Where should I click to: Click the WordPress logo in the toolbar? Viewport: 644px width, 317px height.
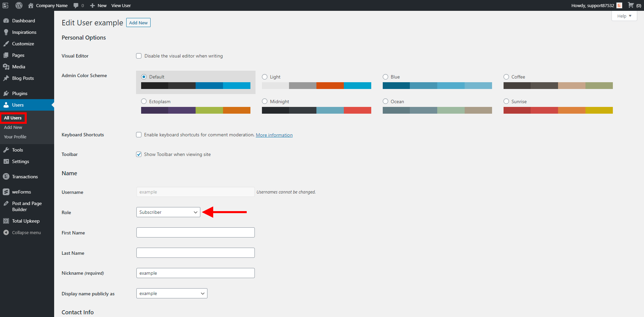(19, 5)
